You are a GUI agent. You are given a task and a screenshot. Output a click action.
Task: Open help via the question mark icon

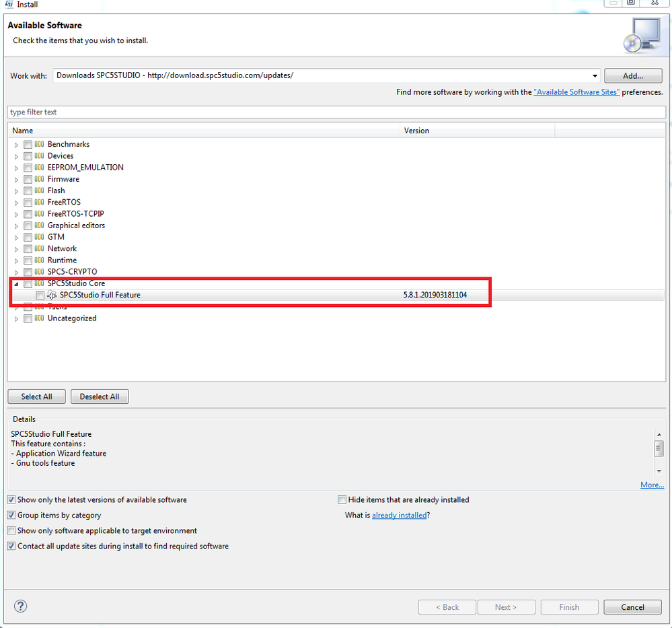coord(21,606)
